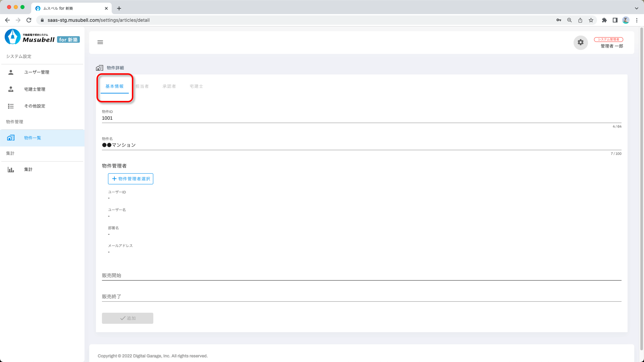The width and height of the screenshot is (644, 362).
Task: Click the 物件ID input field
Action: [361, 118]
